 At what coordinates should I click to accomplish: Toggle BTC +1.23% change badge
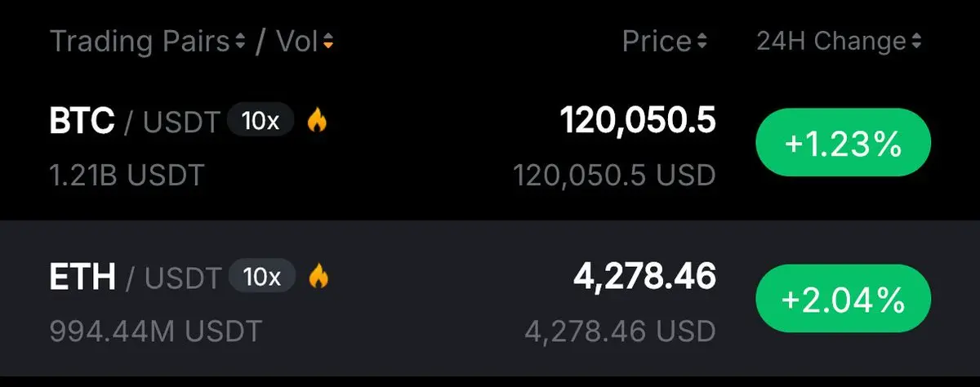pyautogui.click(x=844, y=145)
